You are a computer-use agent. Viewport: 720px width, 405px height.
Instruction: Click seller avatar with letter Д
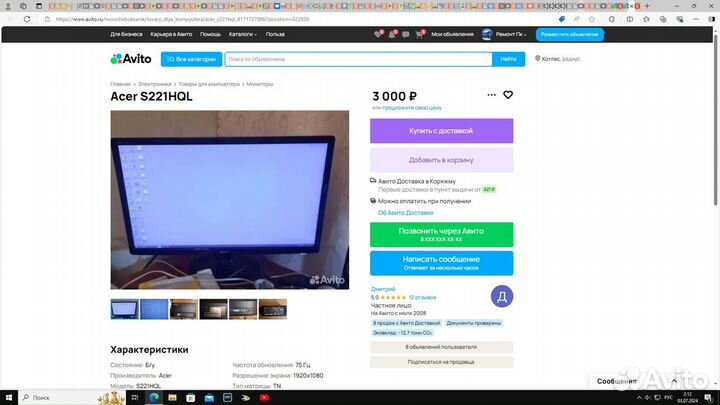(x=501, y=296)
